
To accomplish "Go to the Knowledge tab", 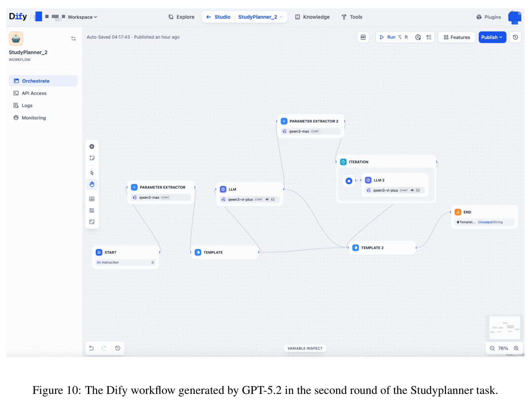I will click(x=312, y=17).
